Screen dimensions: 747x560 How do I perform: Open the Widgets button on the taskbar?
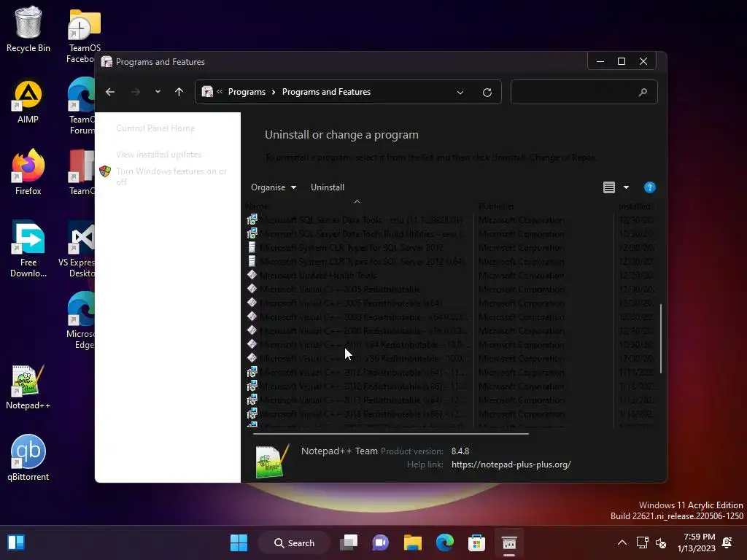(x=16, y=542)
